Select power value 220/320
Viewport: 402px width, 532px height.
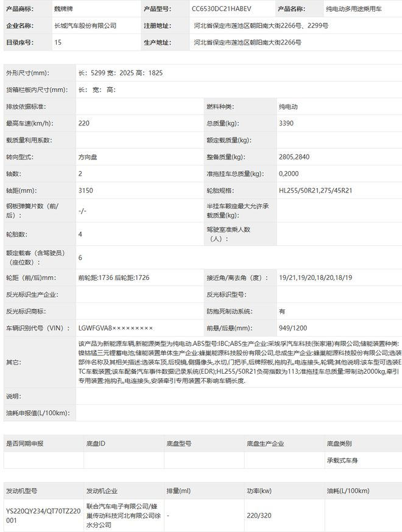(x=259, y=516)
